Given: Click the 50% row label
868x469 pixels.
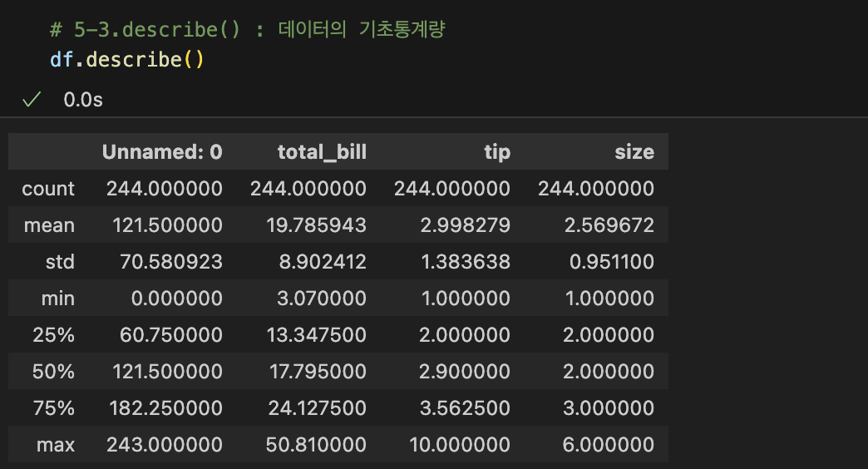Looking at the screenshot, I should coord(54,372).
